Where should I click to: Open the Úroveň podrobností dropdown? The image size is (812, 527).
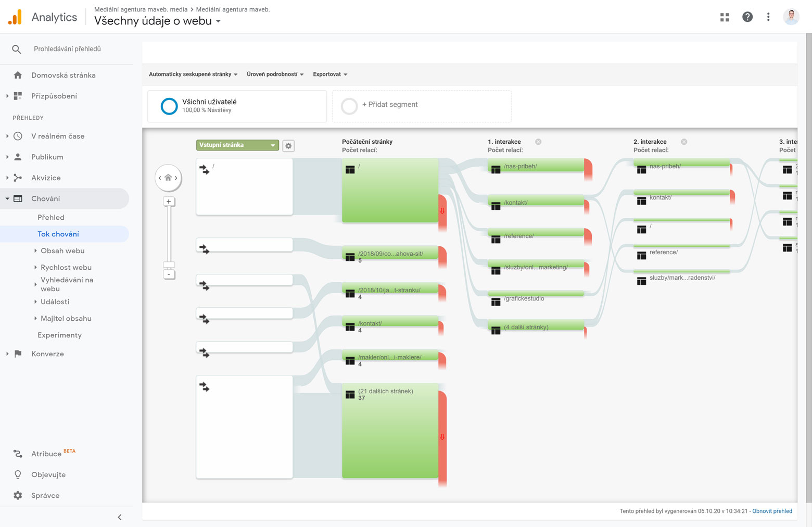275,74
